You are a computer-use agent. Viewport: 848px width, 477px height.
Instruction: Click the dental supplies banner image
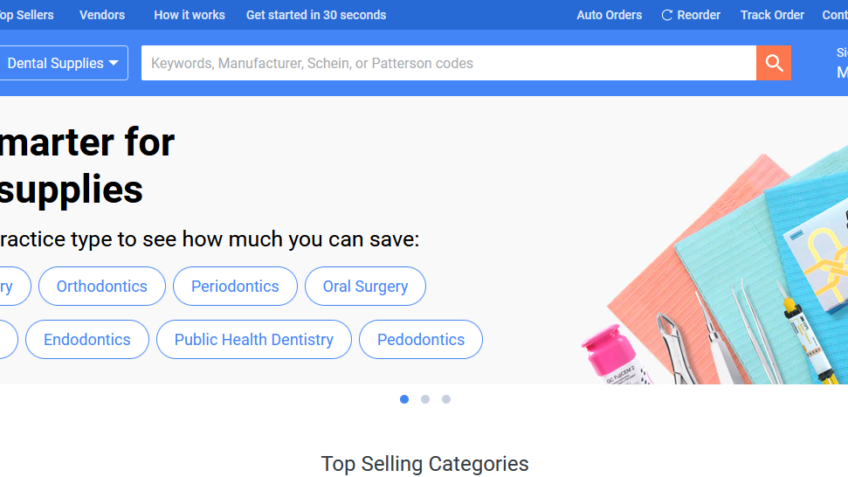tap(720, 270)
